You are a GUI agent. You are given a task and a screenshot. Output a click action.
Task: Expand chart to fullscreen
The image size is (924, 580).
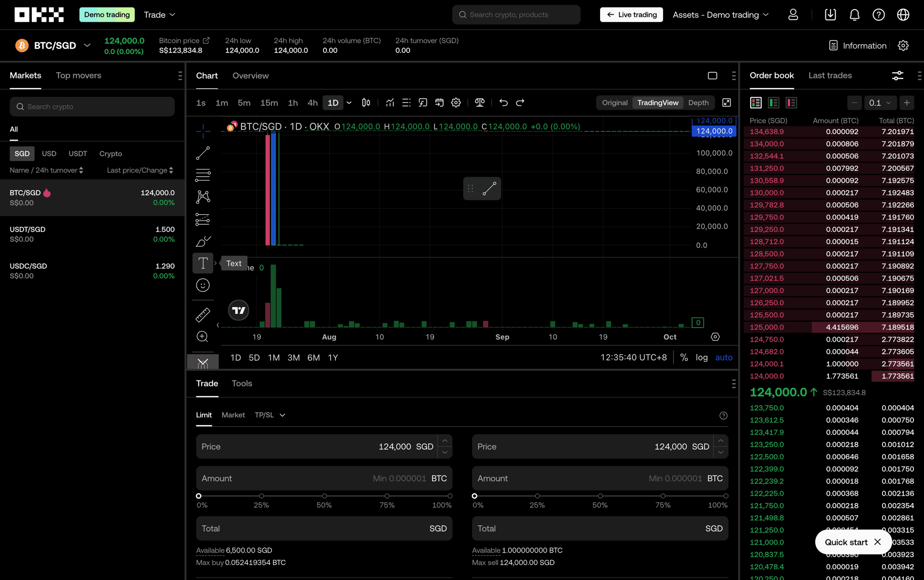[727, 103]
